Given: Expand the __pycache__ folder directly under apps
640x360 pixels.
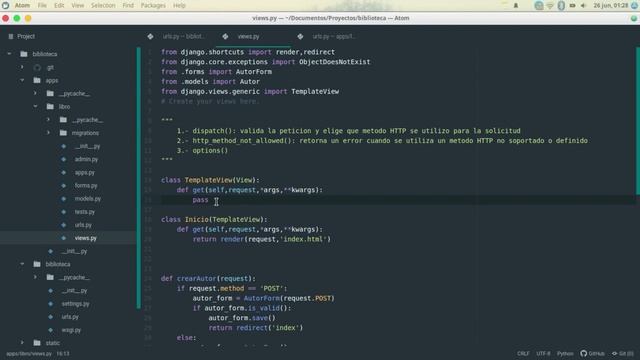Looking at the screenshot, I should point(36,93).
